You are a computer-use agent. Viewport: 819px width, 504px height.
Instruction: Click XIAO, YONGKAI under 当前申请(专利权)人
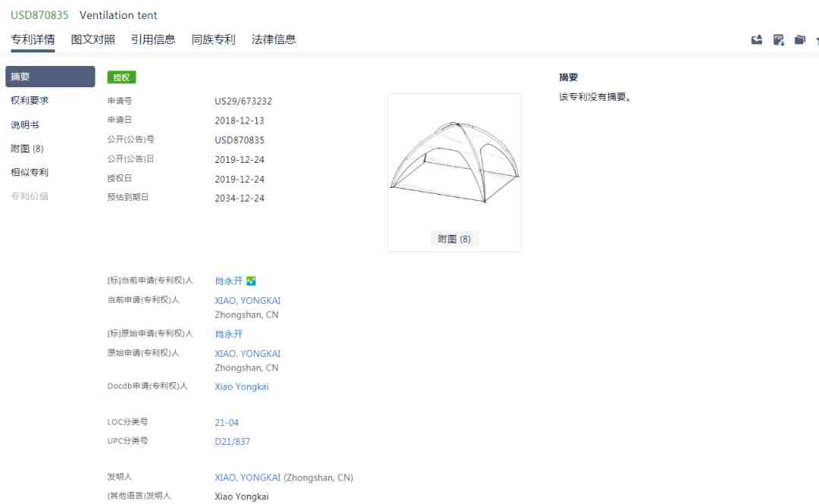(247, 300)
